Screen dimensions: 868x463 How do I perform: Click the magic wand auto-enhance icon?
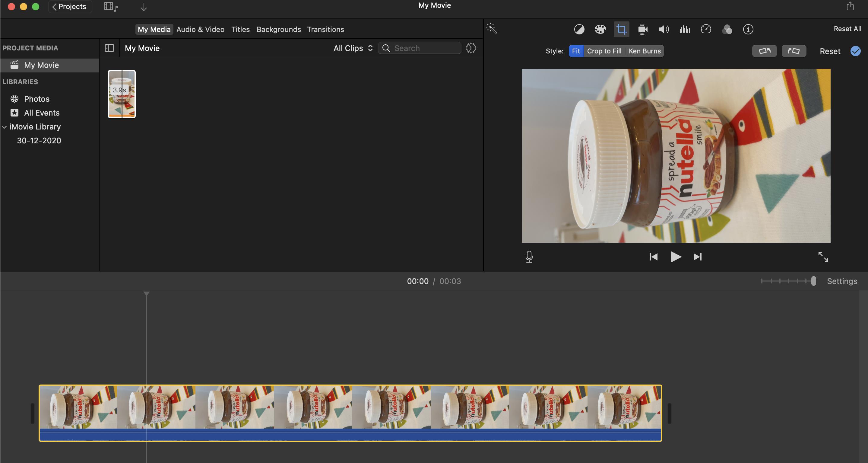point(492,29)
